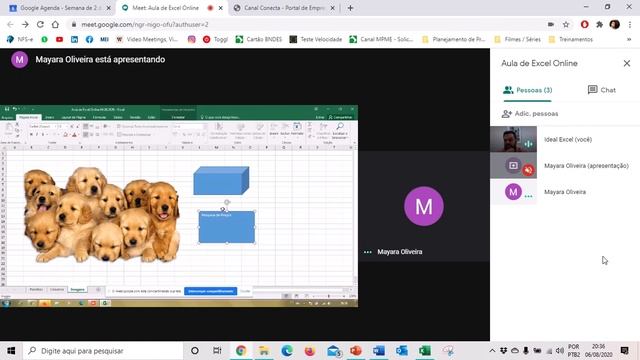Click the Ideal Excel video thumbnail
This screenshot has height=360, width=640.
(x=513, y=139)
